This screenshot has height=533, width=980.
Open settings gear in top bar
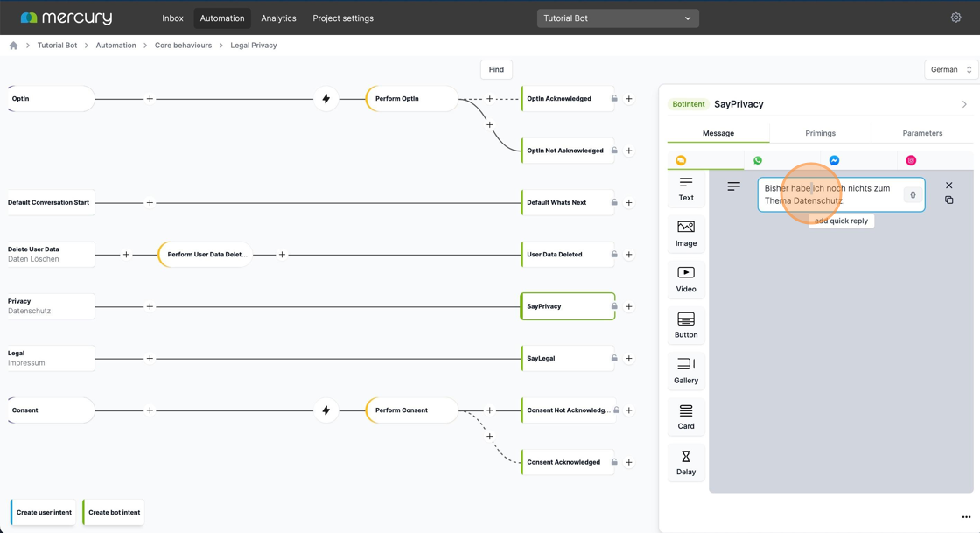pos(955,18)
